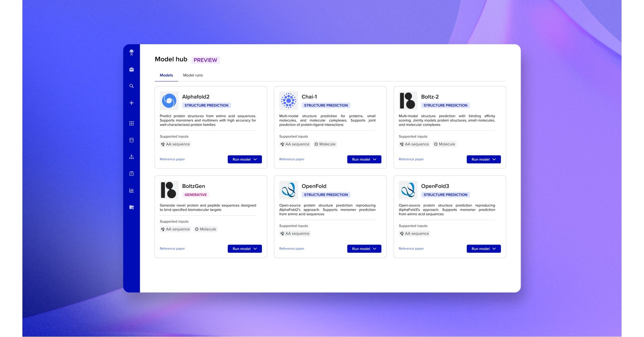644x337 pixels.
Task: Switch to the Model runs tab
Action: point(193,75)
